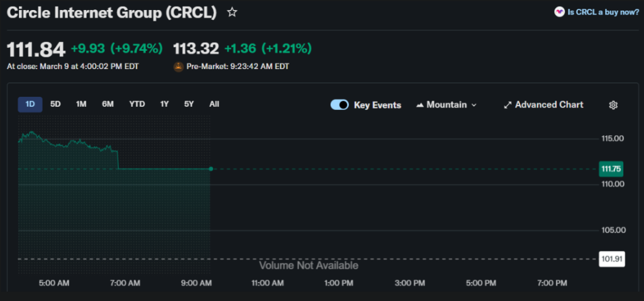Open the Advanced Chart text link
Screen dimensions: 644x301
tap(549, 105)
